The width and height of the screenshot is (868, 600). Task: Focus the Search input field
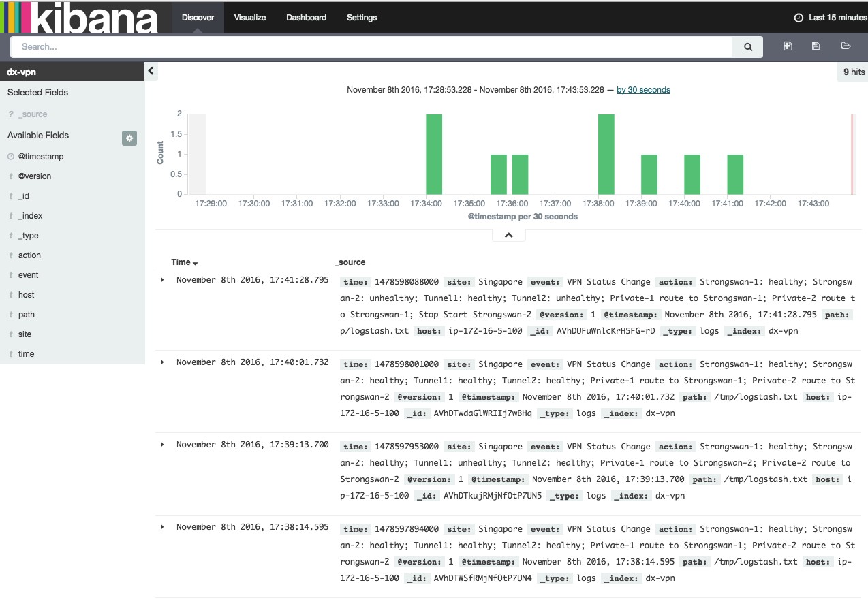coord(371,47)
